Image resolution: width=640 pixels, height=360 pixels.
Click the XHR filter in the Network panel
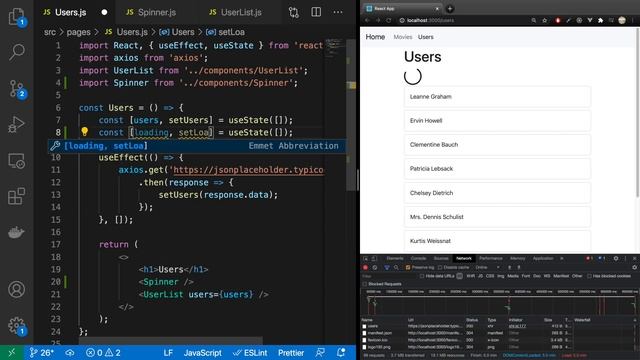pos(470,276)
